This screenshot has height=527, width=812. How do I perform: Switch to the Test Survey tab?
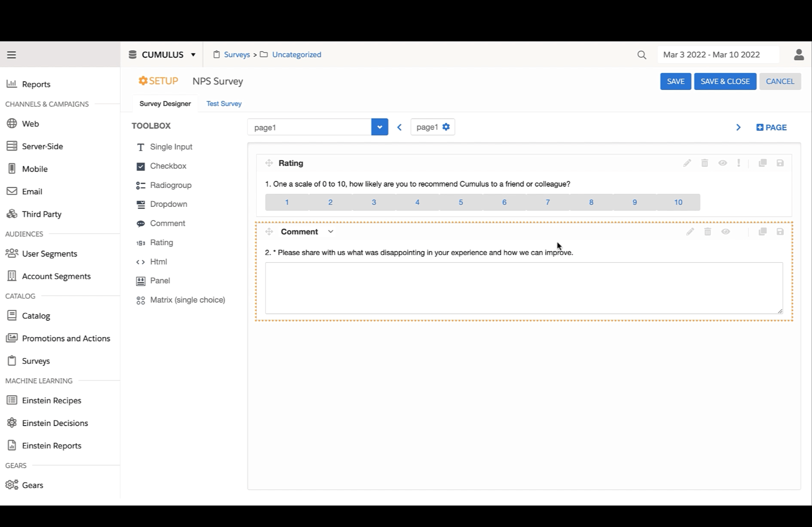(224, 104)
